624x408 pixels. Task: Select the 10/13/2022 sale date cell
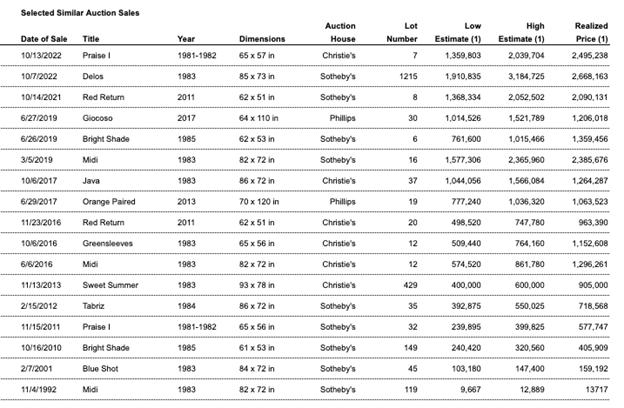pyautogui.click(x=44, y=54)
